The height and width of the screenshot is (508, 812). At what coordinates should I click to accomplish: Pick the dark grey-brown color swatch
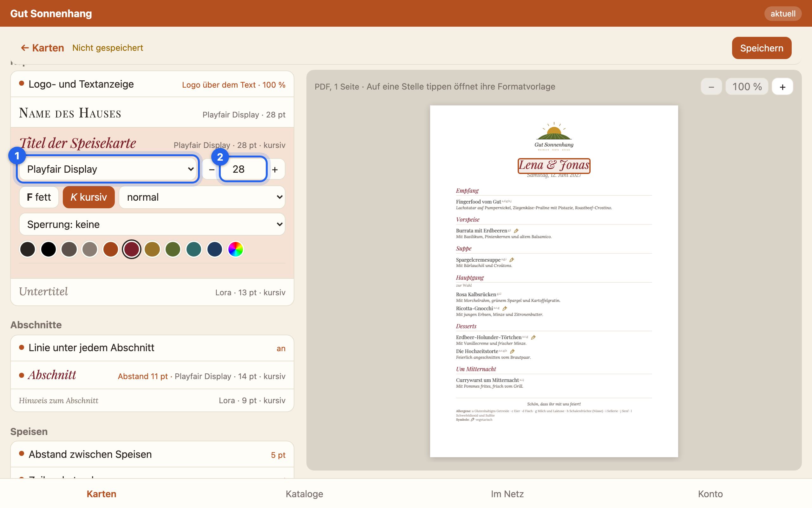[69, 249]
